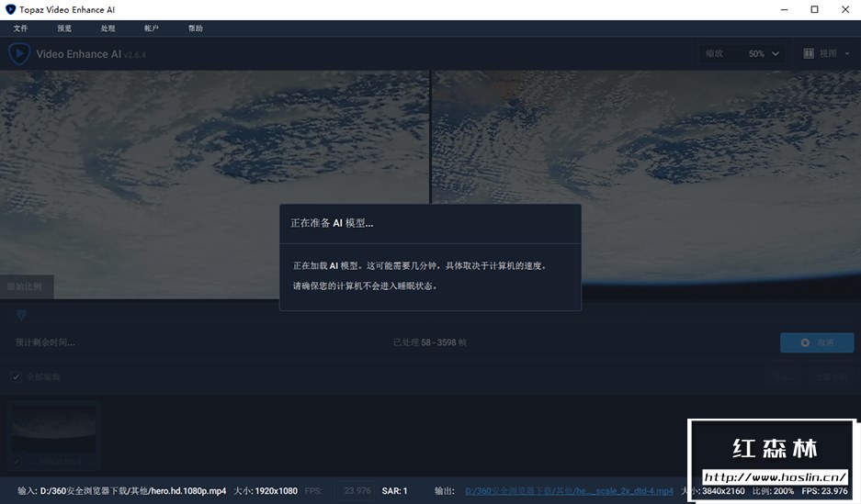Toggle the checkbox on the video thumbnail

click(16, 462)
